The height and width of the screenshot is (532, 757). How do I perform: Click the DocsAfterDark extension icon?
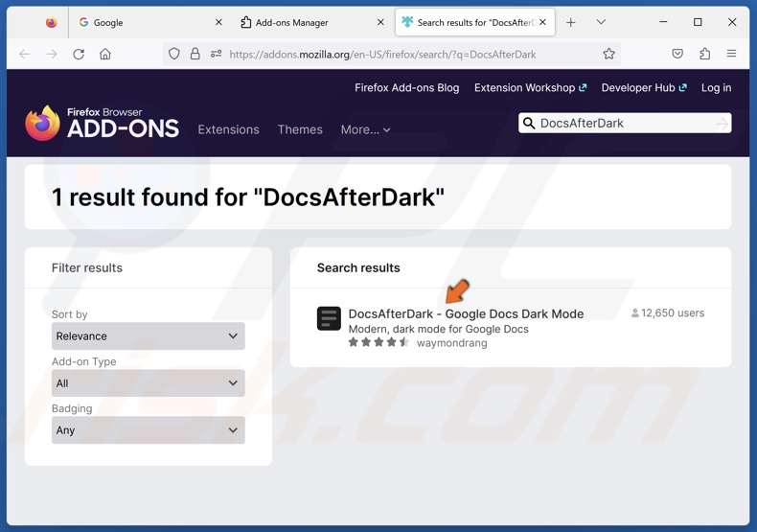tap(329, 318)
